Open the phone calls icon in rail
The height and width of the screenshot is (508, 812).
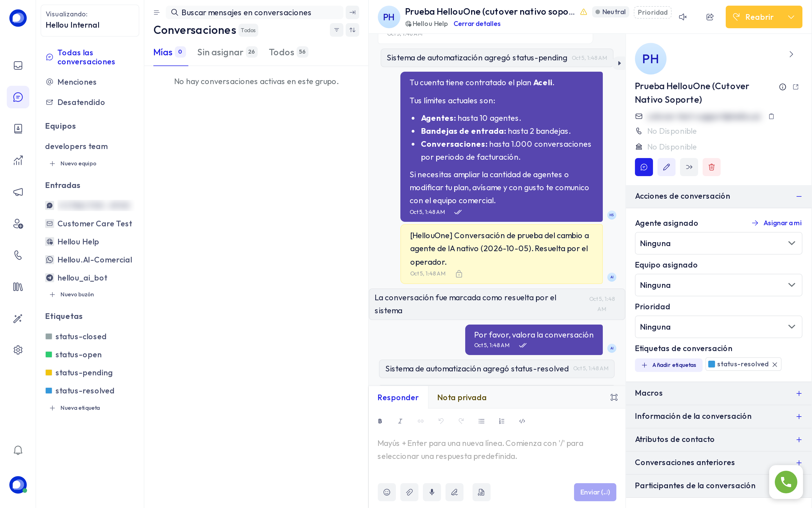point(18,255)
